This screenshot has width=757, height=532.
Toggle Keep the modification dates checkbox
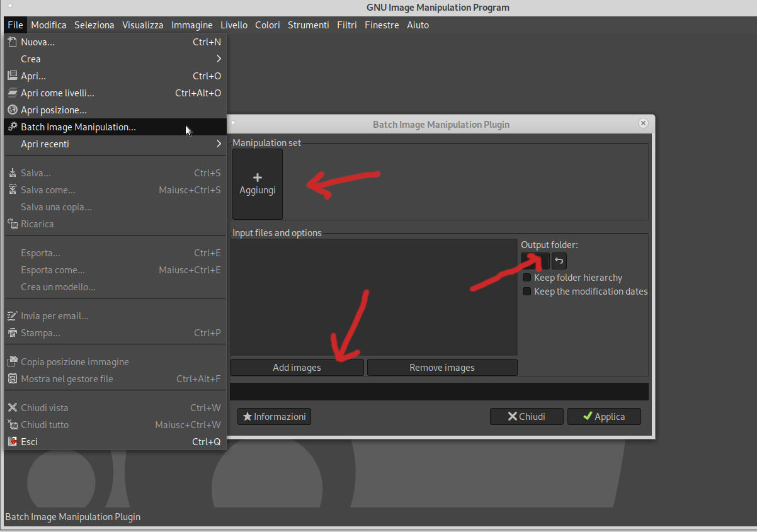pos(527,291)
